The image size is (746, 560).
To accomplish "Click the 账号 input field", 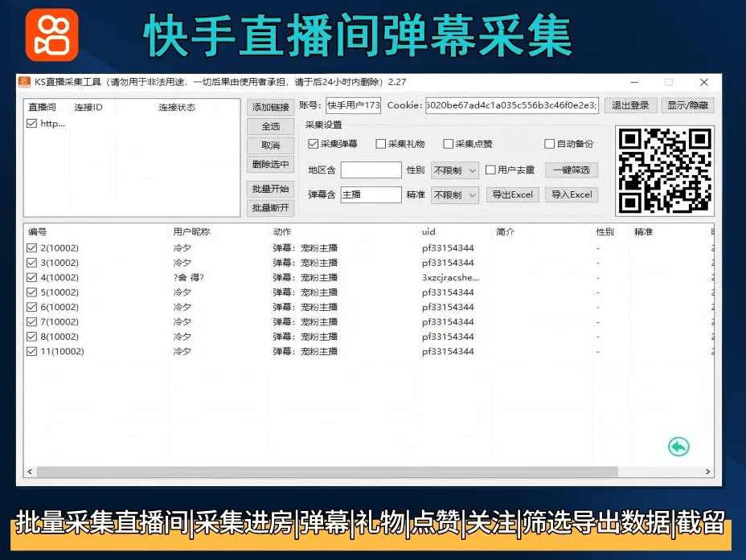I will [354, 105].
